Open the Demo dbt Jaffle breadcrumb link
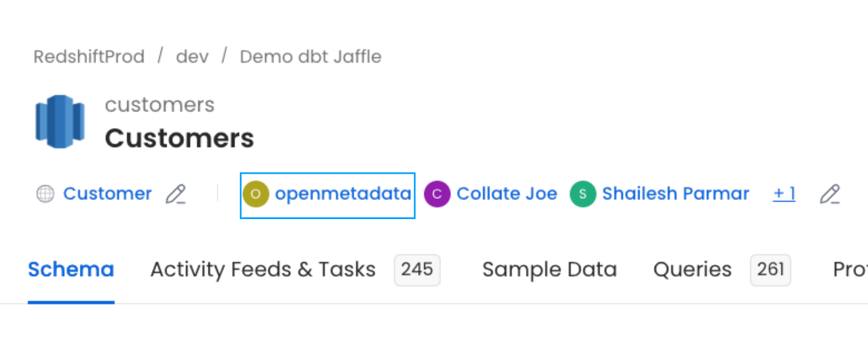The image size is (868, 359). (311, 56)
